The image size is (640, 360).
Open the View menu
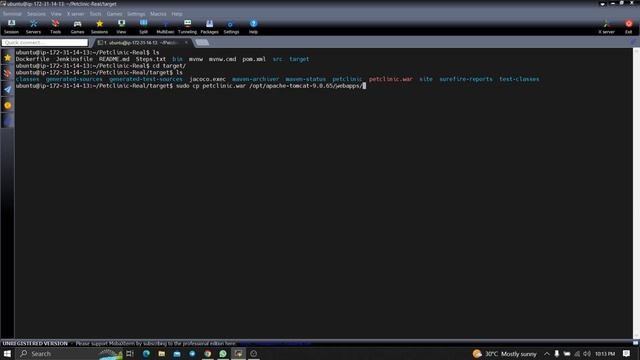point(56,14)
